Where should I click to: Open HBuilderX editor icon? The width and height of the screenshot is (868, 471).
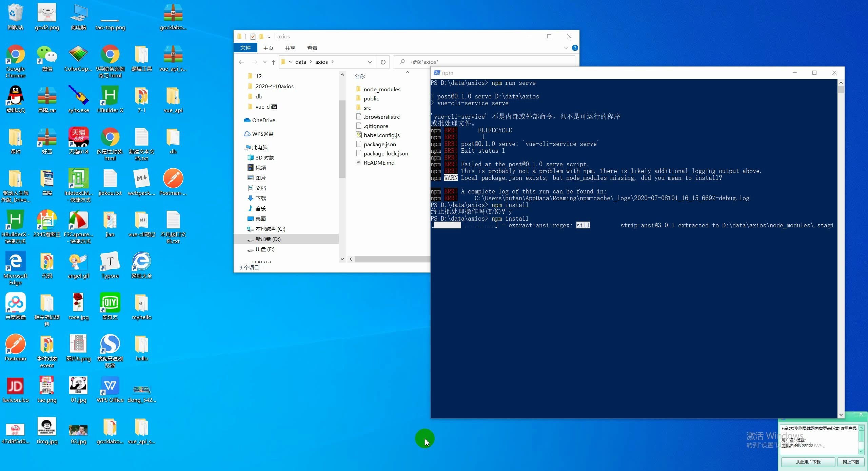click(x=15, y=221)
